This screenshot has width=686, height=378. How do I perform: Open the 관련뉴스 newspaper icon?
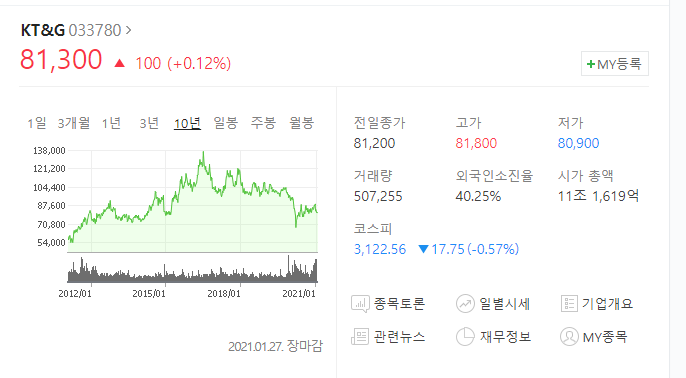pyautogui.click(x=360, y=337)
